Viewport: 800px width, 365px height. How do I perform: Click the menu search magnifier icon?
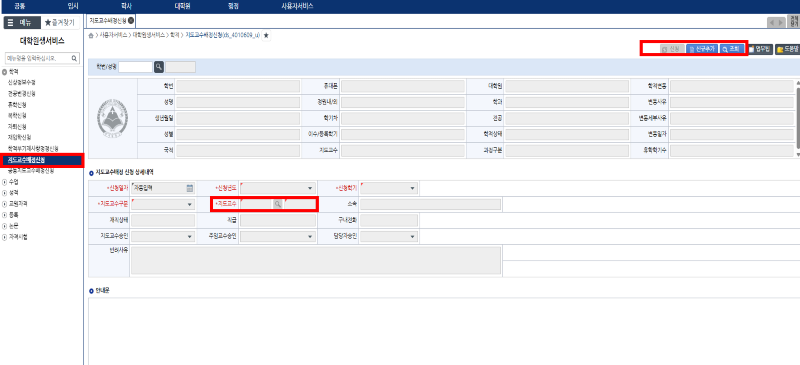click(74, 58)
